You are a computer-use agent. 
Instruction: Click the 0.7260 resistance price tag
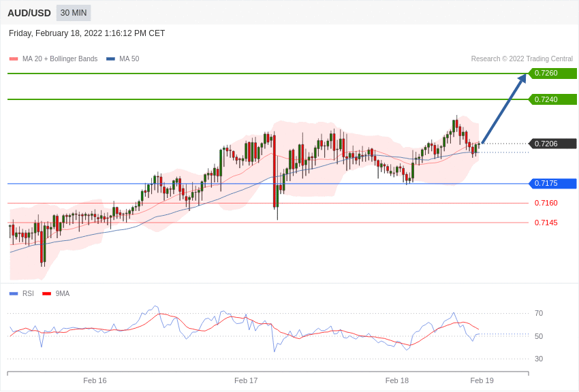[x=553, y=73]
